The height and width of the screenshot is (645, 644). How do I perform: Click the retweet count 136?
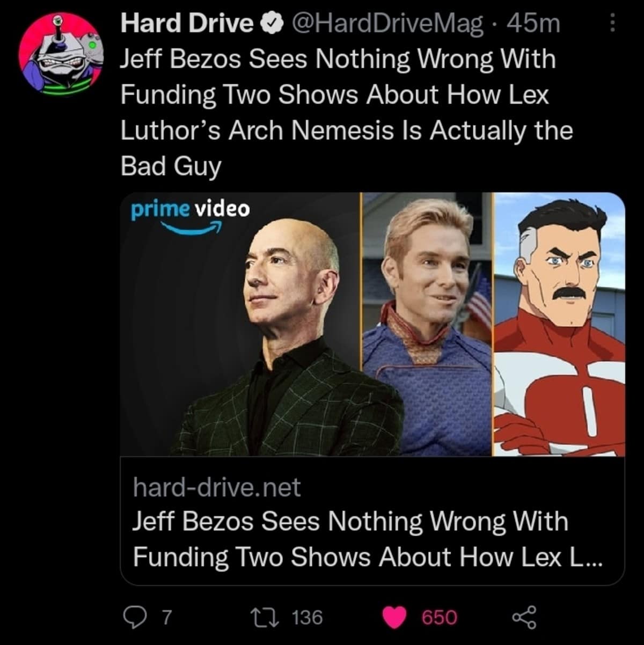pyautogui.click(x=308, y=618)
